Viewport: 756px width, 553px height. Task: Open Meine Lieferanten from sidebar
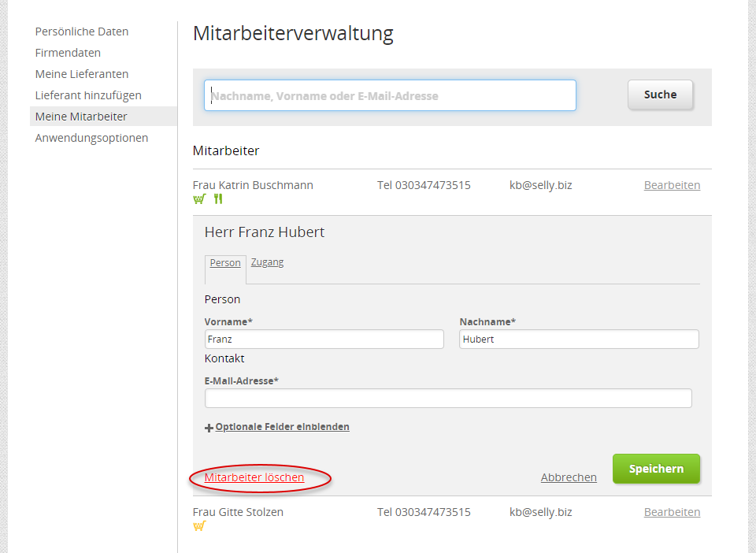pos(82,74)
